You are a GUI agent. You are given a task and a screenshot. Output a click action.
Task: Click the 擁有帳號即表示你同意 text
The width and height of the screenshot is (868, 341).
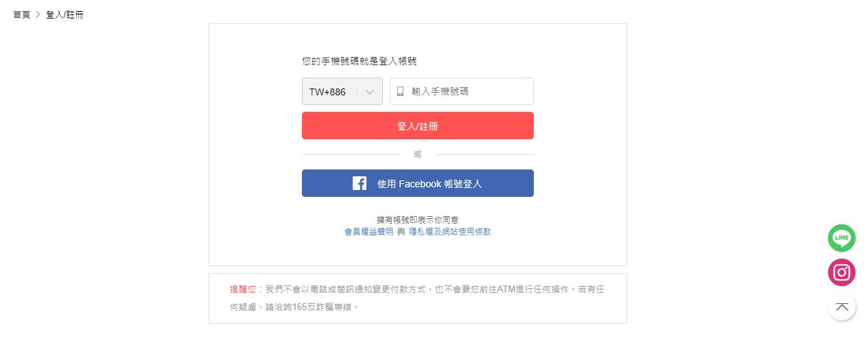click(x=417, y=220)
